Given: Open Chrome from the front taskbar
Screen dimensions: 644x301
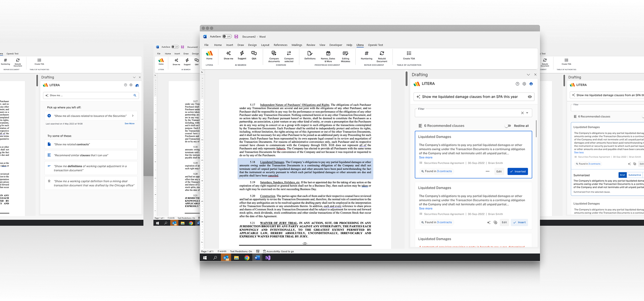Looking at the screenshot, I should [x=247, y=258].
